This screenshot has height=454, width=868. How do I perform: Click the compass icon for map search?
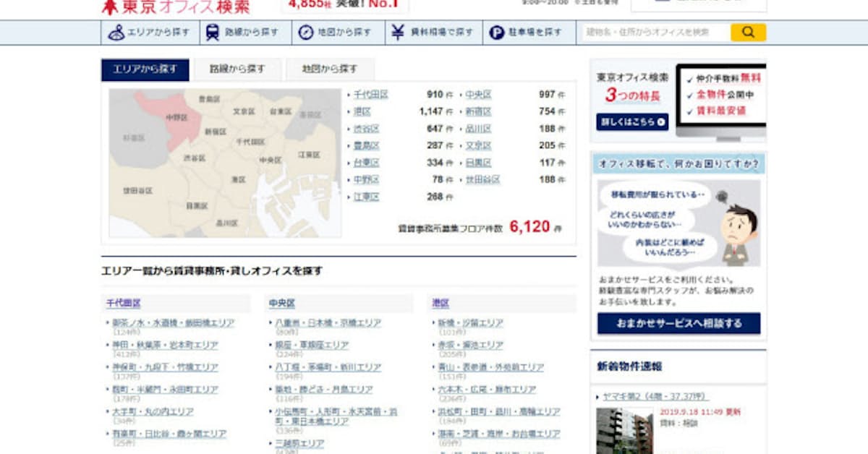[x=306, y=33]
